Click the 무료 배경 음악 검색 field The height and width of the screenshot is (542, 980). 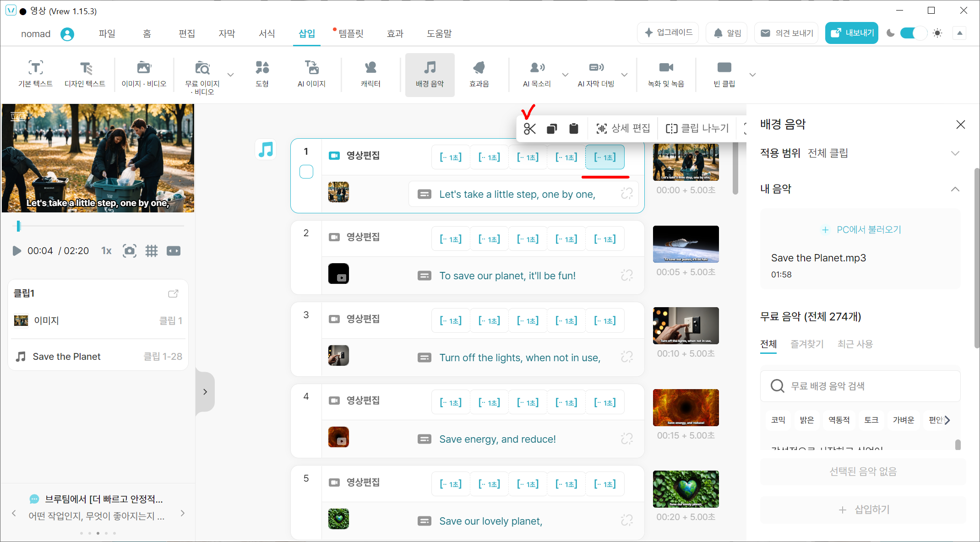pos(860,386)
